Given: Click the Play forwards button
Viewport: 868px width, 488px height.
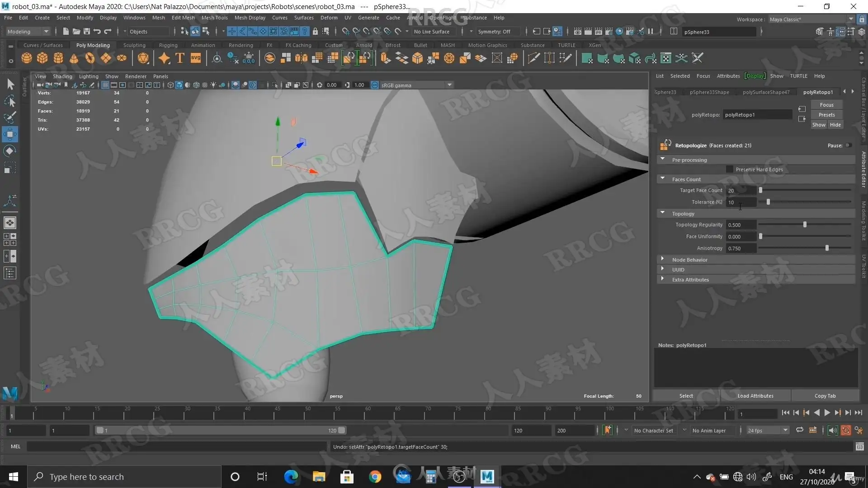Looking at the screenshot, I should point(827,413).
